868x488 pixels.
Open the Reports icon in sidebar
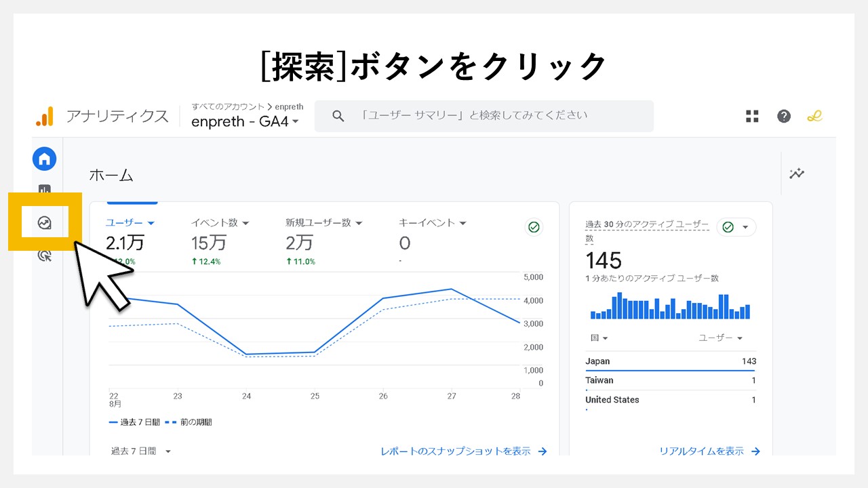pyautogui.click(x=44, y=190)
